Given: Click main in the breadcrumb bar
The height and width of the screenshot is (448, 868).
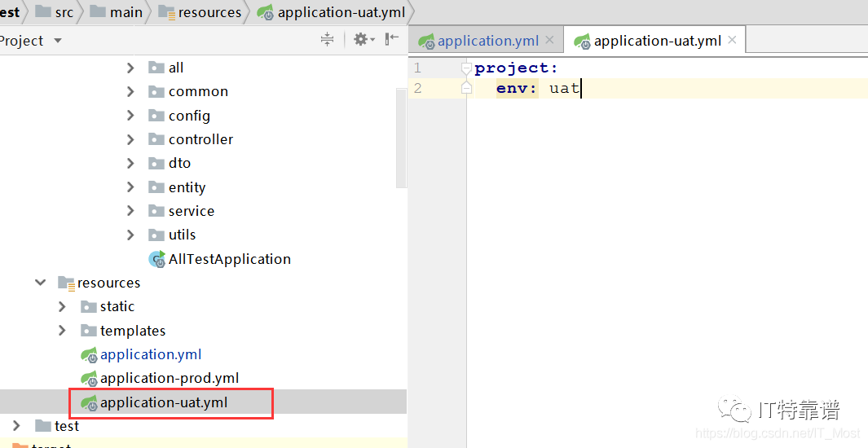Looking at the screenshot, I should pos(126,12).
